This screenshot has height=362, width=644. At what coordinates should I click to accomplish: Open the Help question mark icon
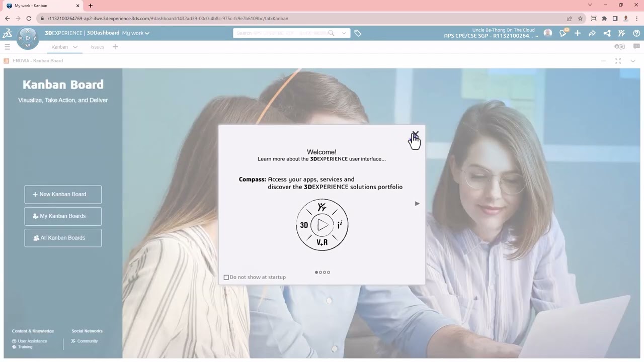tap(636, 33)
